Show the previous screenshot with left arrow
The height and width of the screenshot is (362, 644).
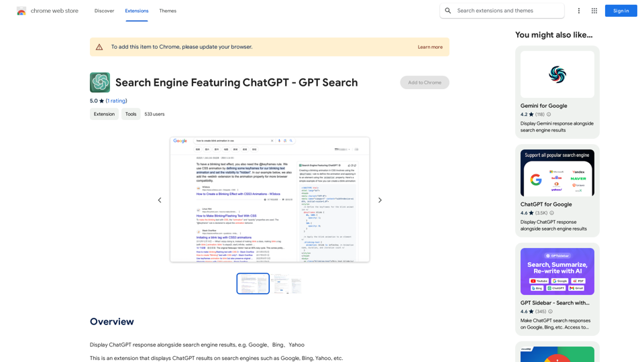(x=160, y=200)
